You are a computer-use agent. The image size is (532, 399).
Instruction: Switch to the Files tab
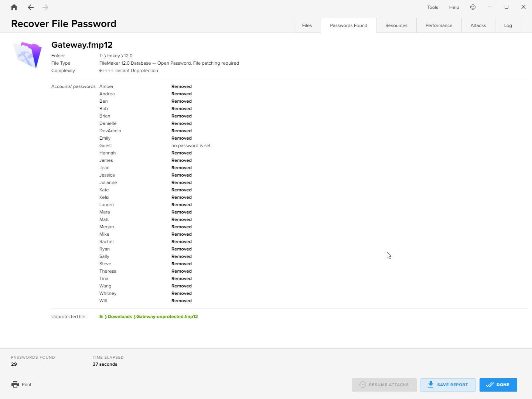coord(307,25)
